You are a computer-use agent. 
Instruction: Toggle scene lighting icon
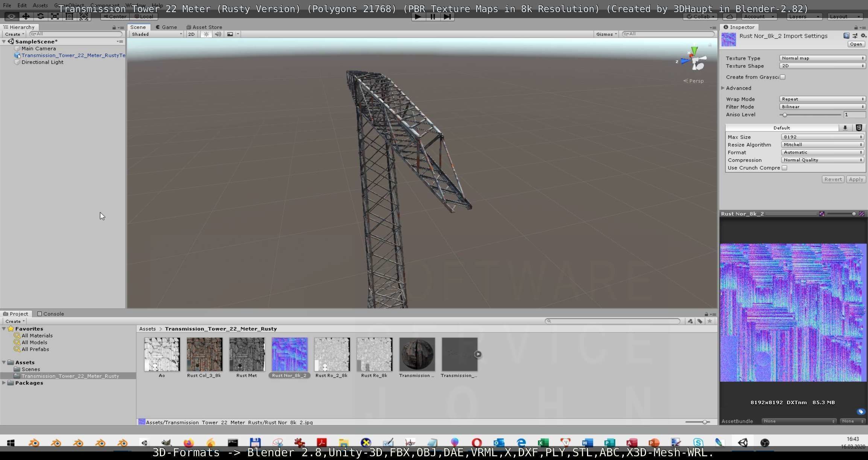206,34
